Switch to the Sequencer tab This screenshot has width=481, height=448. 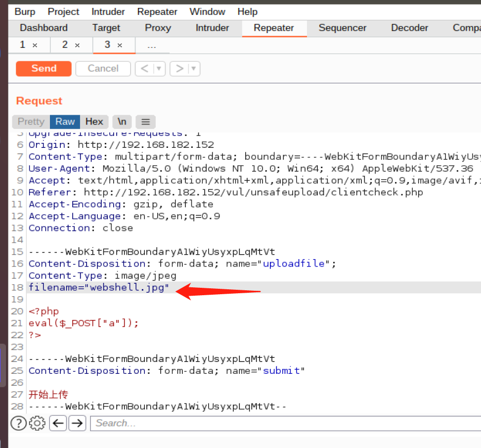(x=343, y=28)
